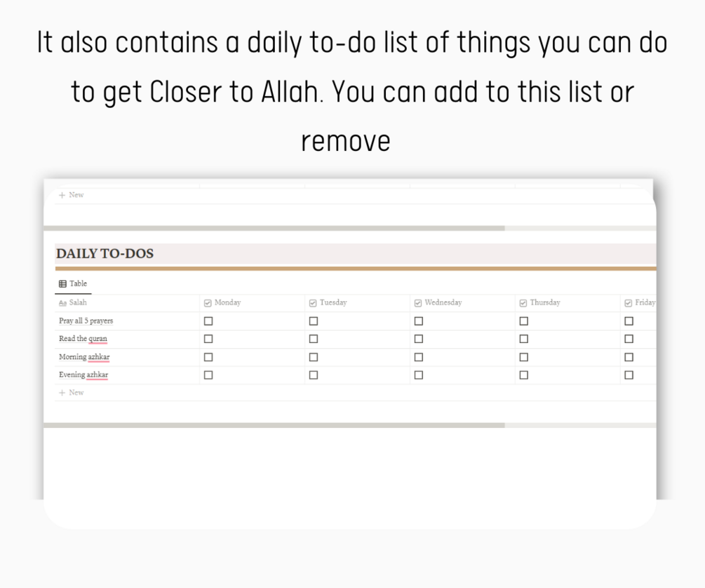Click the Table view grid icon
The image size is (705, 588).
click(x=62, y=284)
